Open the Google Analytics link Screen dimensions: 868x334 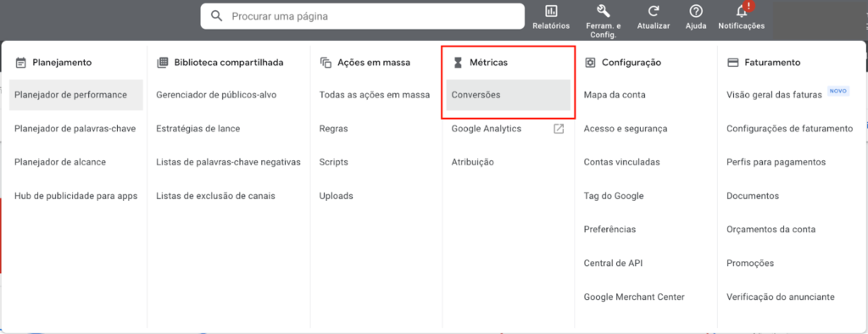486,129
